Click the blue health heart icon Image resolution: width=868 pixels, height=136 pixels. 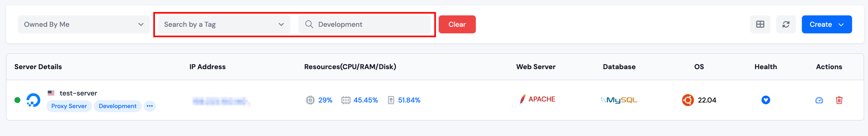tap(766, 100)
